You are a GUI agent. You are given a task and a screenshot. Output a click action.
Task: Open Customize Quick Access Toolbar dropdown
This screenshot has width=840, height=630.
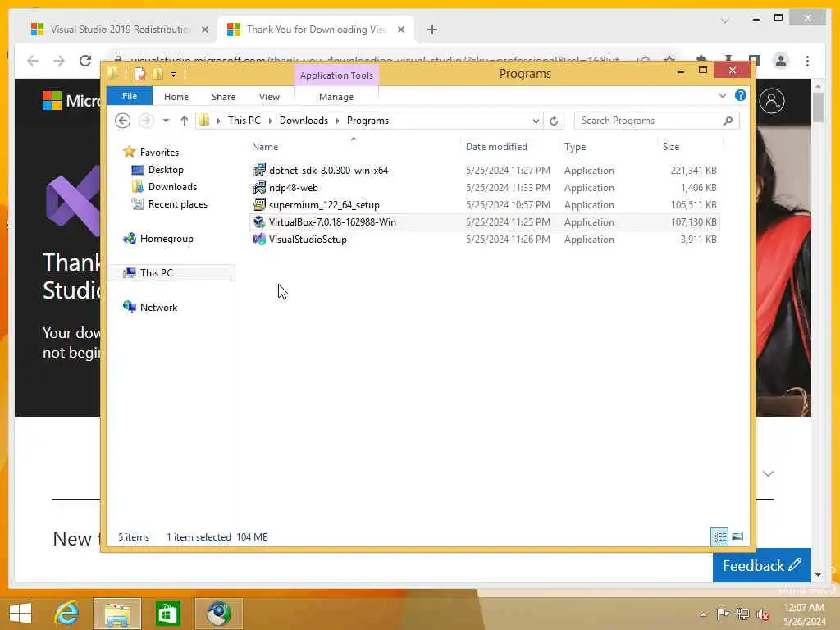tap(174, 75)
